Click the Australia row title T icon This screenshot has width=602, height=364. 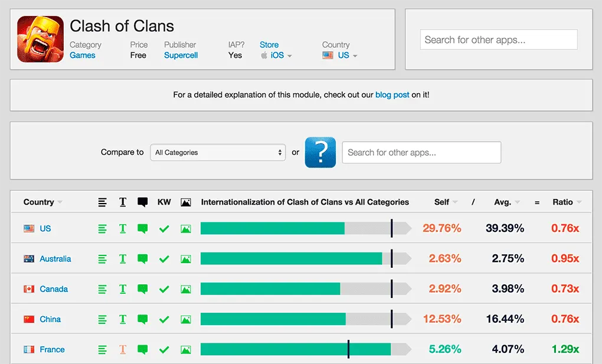[x=123, y=259]
